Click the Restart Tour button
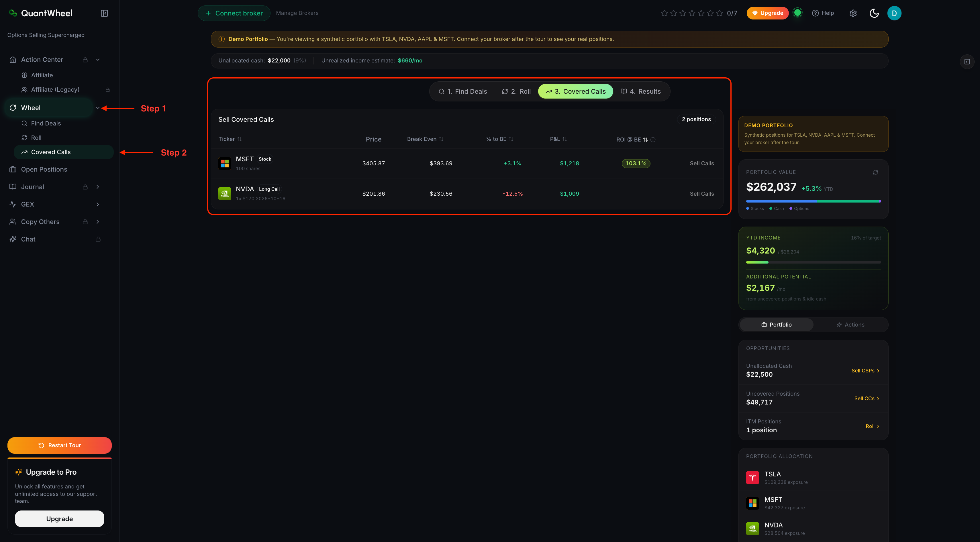 click(59, 445)
